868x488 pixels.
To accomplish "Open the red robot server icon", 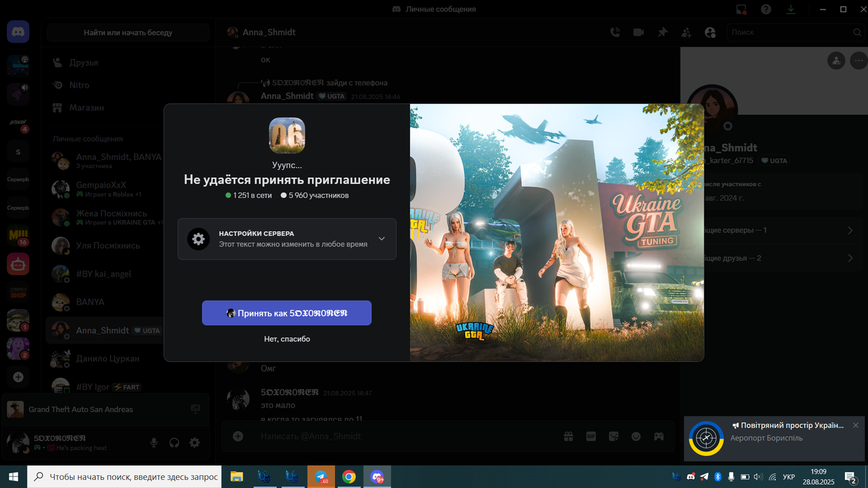I will (x=18, y=264).
